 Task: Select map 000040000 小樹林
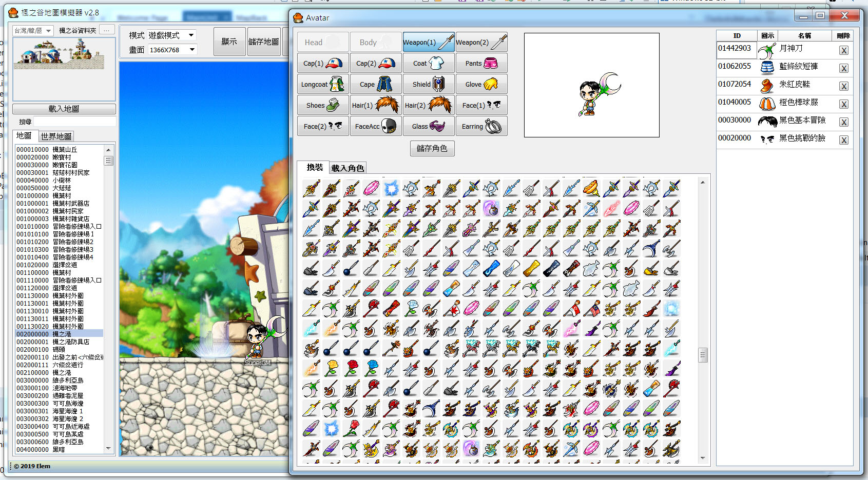click(59, 181)
